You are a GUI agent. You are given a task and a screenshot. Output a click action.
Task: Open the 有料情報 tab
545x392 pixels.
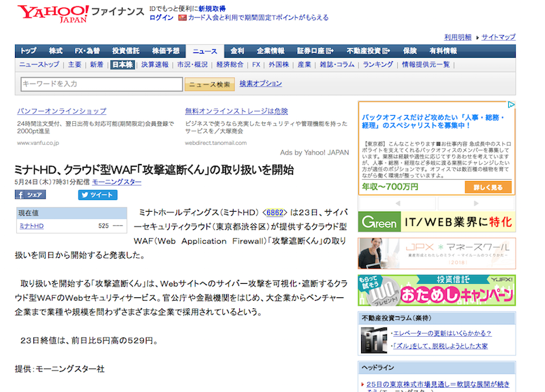tap(443, 51)
